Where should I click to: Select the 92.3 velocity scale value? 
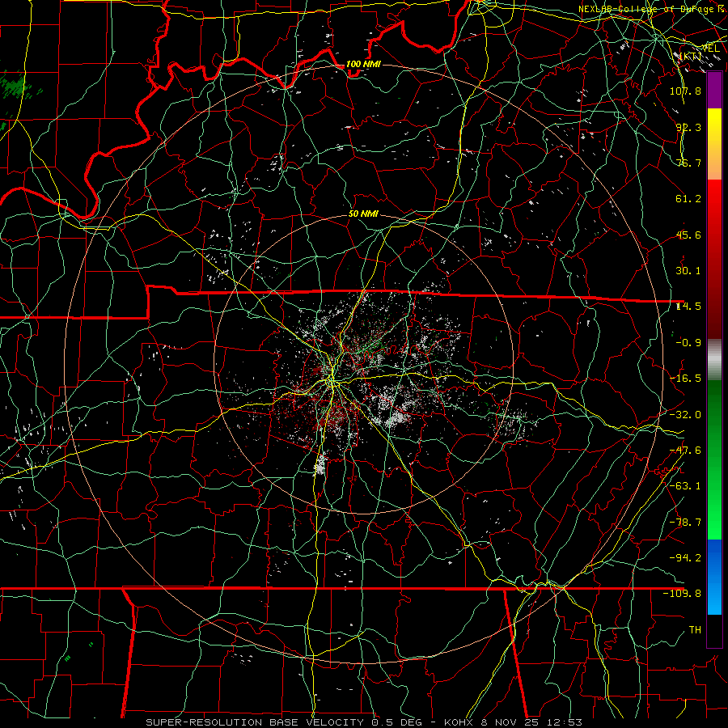[x=688, y=127]
